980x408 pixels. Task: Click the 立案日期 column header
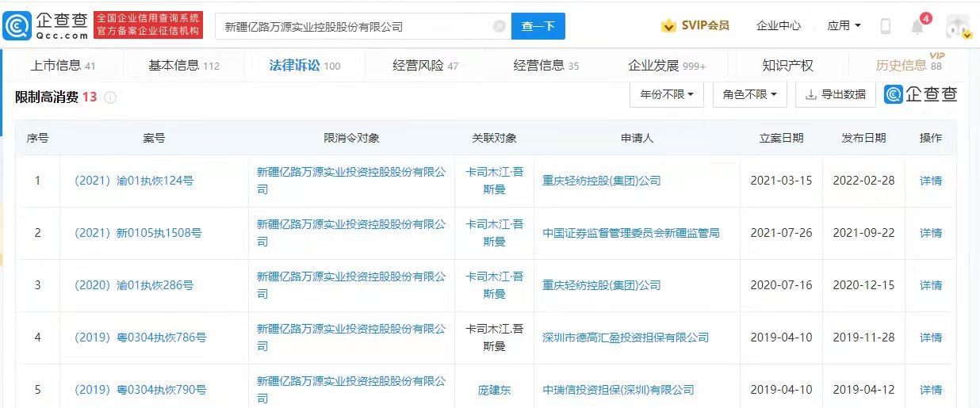click(x=781, y=138)
